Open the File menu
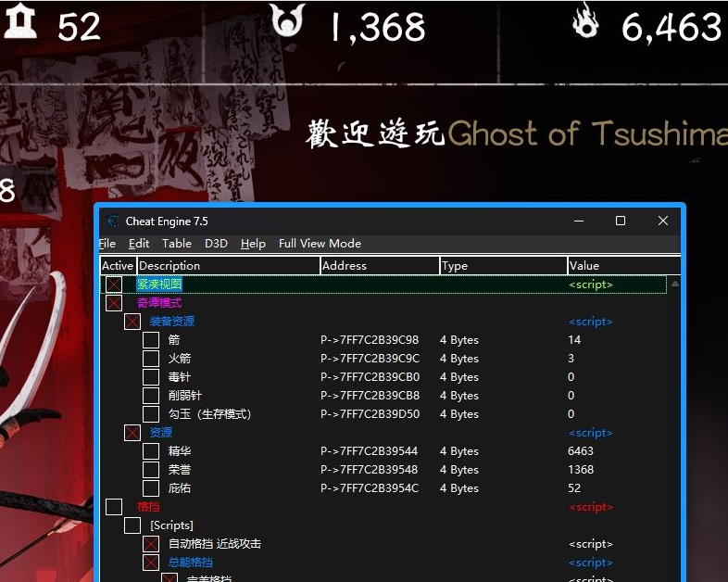The height and width of the screenshot is (582, 728). point(107,244)
